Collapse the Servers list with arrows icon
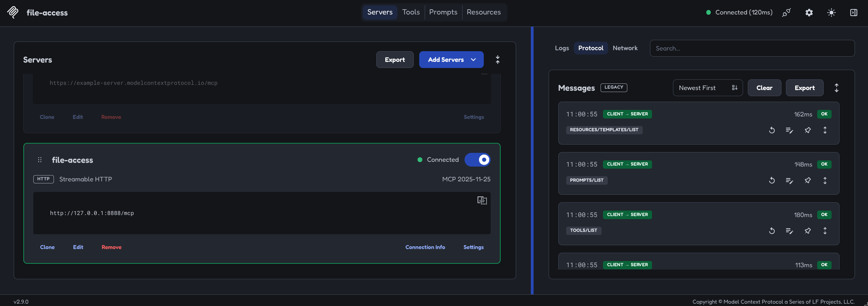Viewport: 868px width, 306px height. (498, 60)
